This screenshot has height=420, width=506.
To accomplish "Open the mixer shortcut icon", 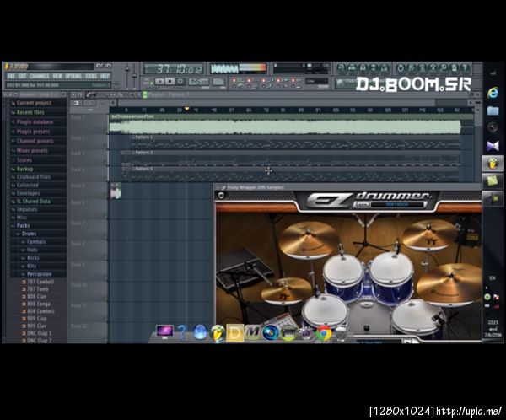I will click(x=384, y=68).
